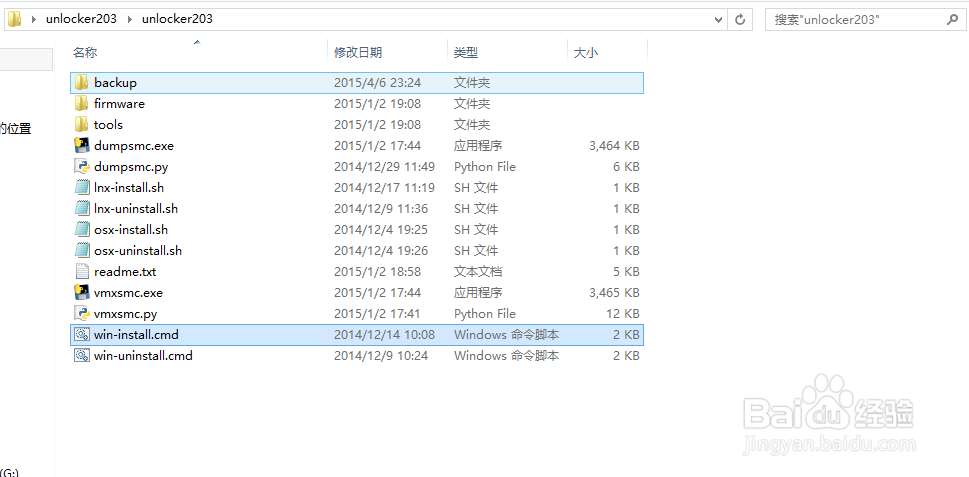Click the folder icon in address bar
Image resolution: width=969 pixels, height=477 pixels.
pyautogui.click(x=14, y=19)
